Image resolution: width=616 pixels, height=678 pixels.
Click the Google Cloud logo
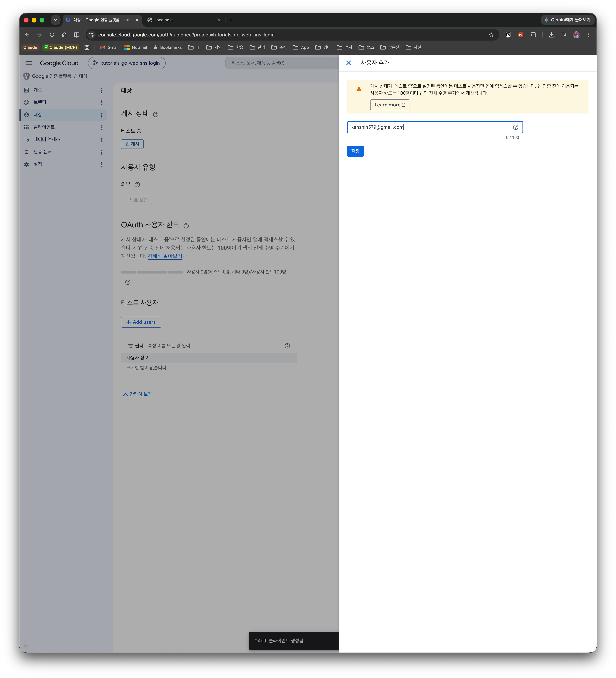pyautogui.click(x=59, y=63)
